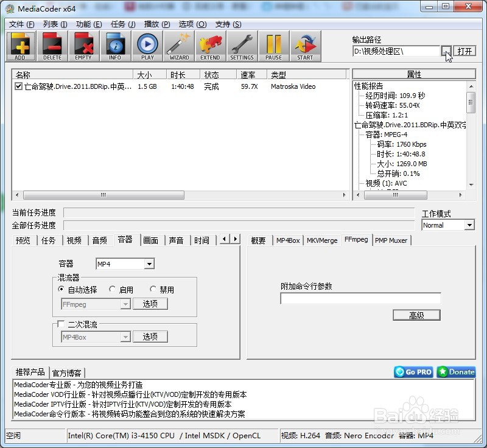This screenshot has width=487, height=448.
Task: Open the 任务 (J) menu
Action: coord(123,24)
